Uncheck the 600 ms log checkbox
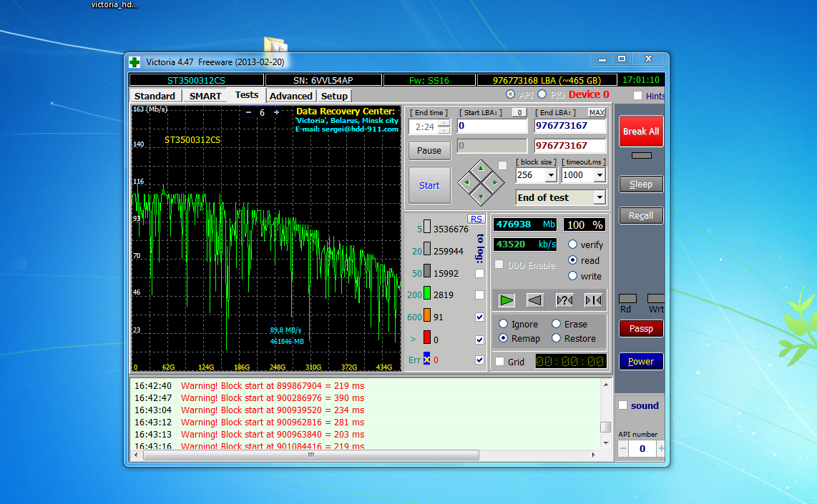This screenshot has height=504, width=817. point(480,317)
